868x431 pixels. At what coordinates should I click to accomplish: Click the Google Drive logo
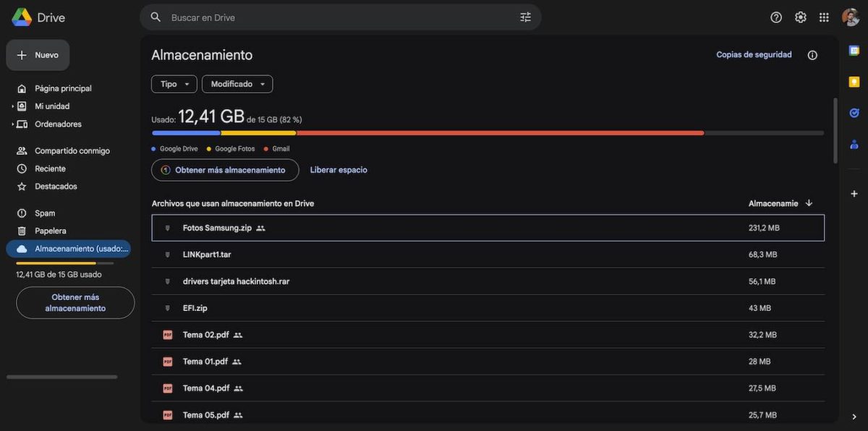(x=22, y=17)
